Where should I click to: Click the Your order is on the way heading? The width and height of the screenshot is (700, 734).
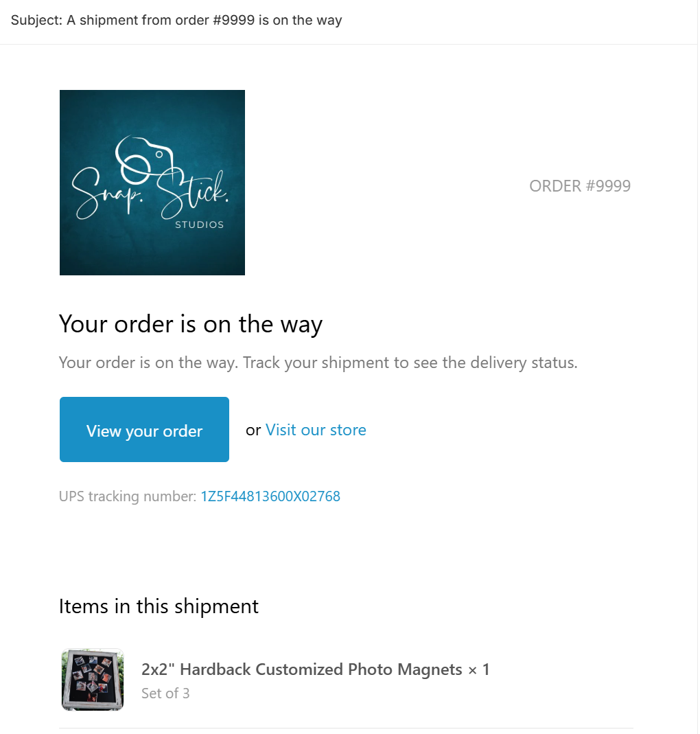pyautogui.click(x=191, y=324)
